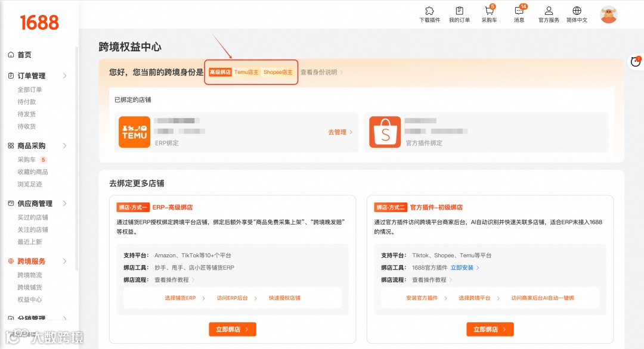Select the 高级绑店 identity badge
The image size is (644, 349).
point(220,72)
